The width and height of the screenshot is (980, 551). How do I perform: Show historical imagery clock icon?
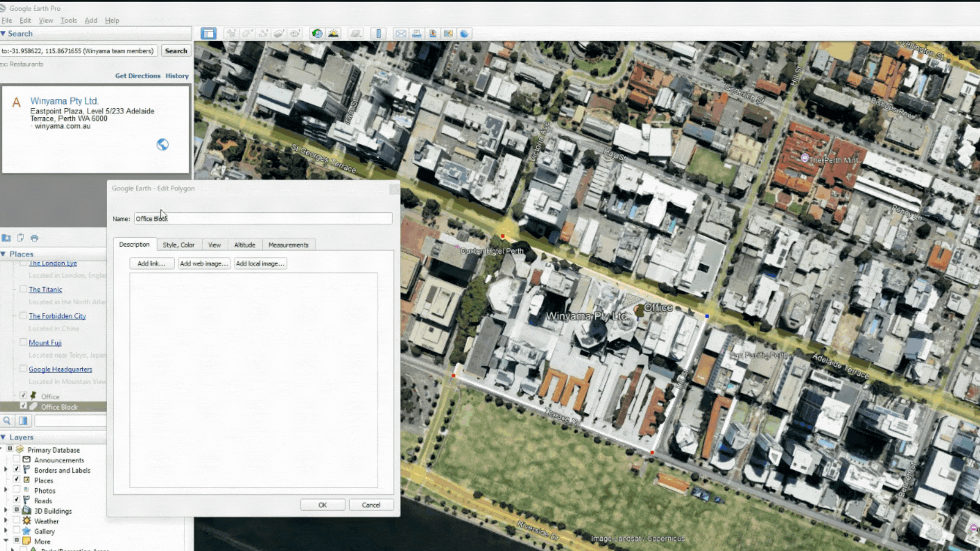317,34
